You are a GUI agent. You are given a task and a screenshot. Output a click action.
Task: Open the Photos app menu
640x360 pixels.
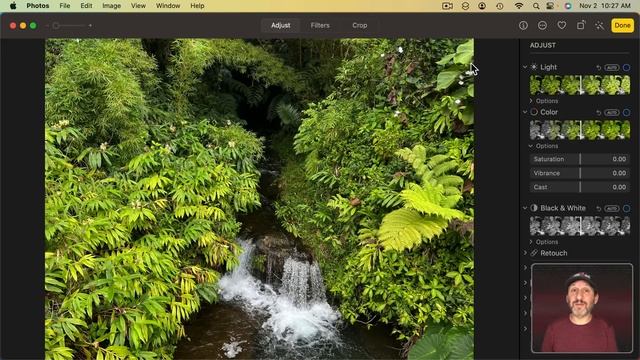pyautogui.click(x=38, y=6)
